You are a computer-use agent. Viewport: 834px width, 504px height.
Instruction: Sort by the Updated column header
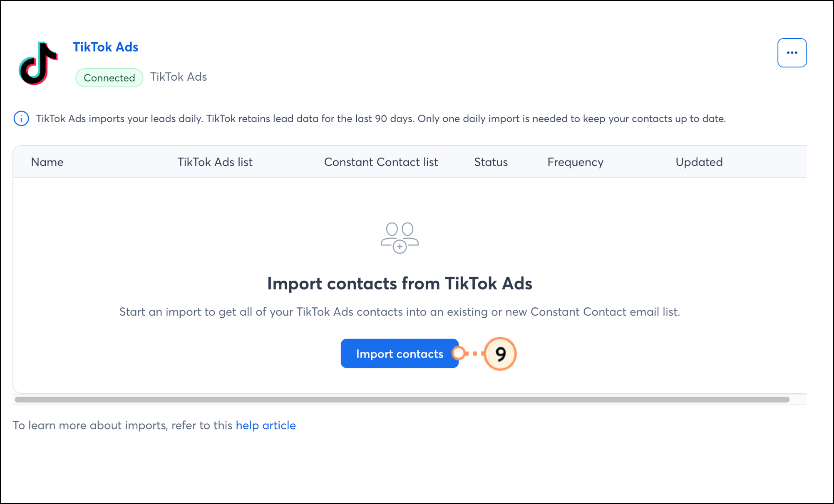699,162
